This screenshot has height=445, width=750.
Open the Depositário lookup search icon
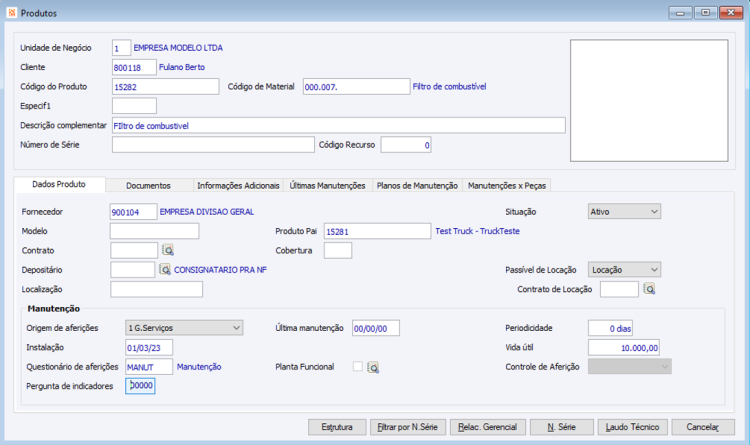165,269
